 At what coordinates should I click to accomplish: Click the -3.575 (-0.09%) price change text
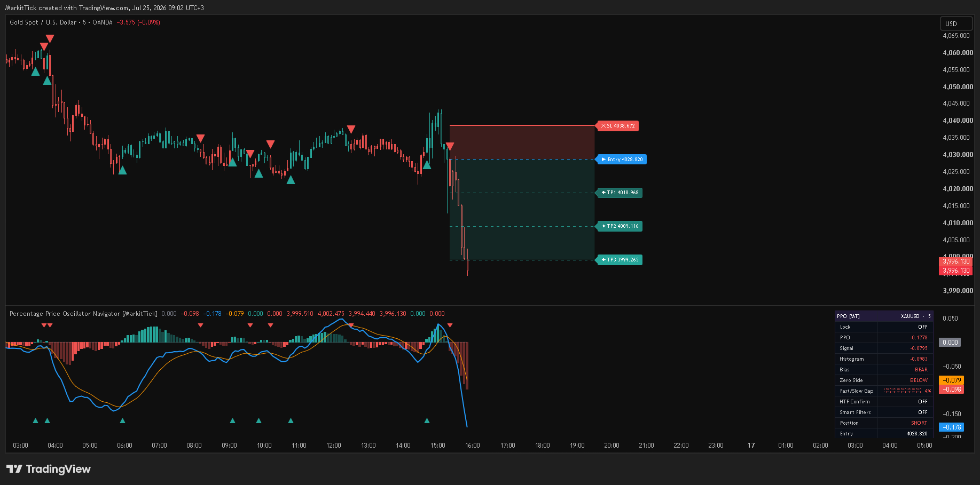(x=138, y=22)
